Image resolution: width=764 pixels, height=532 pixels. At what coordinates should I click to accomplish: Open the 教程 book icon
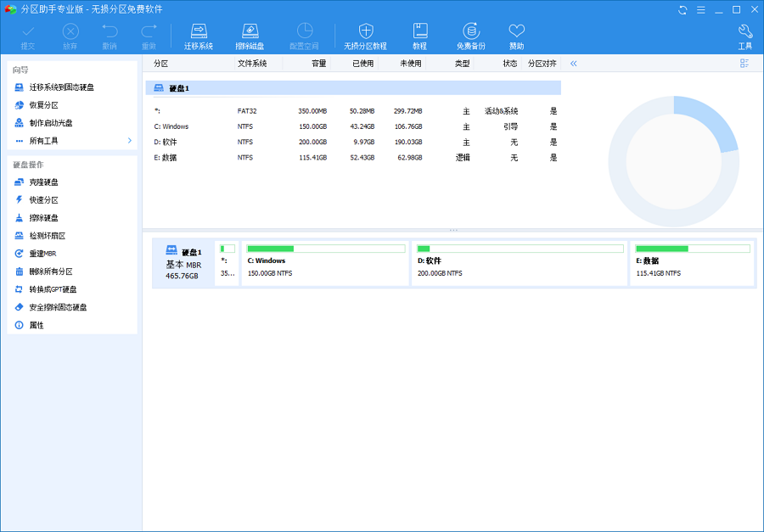[x=419, y=36]
